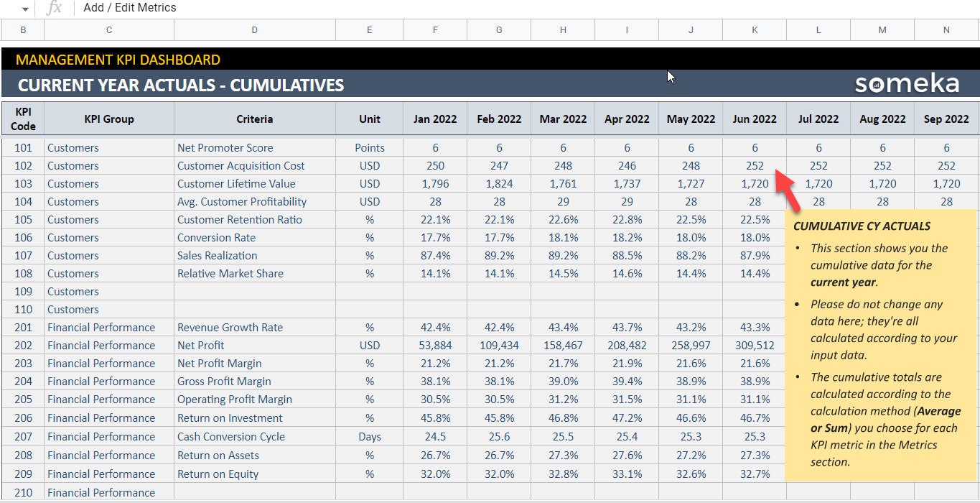Screen dimensions: 980x503
Task: Click the Jun 2022 header cell
Action: coord(755,119)
